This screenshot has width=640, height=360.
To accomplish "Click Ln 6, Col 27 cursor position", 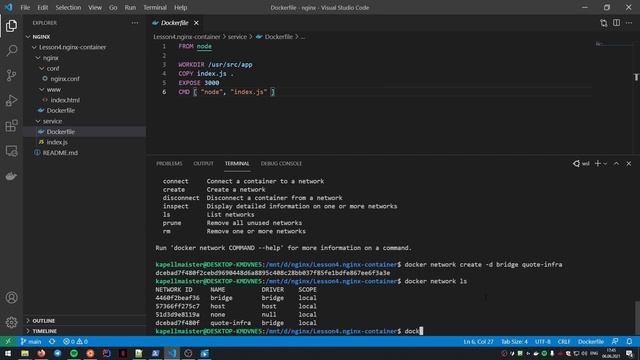I will click(478, 341).
